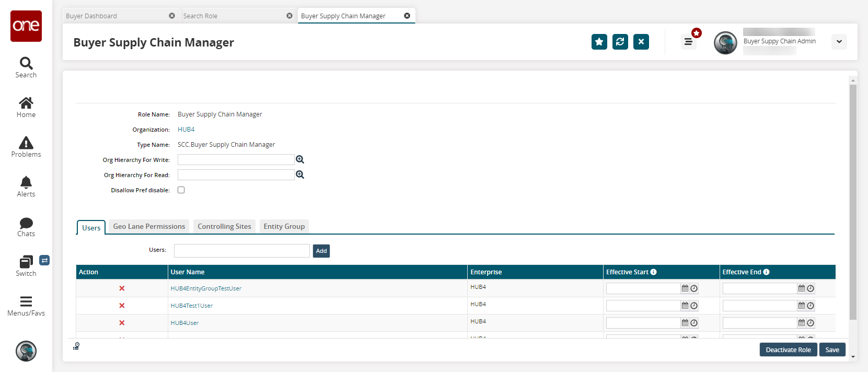Click the favorite star button in the header

coord(599,42)
